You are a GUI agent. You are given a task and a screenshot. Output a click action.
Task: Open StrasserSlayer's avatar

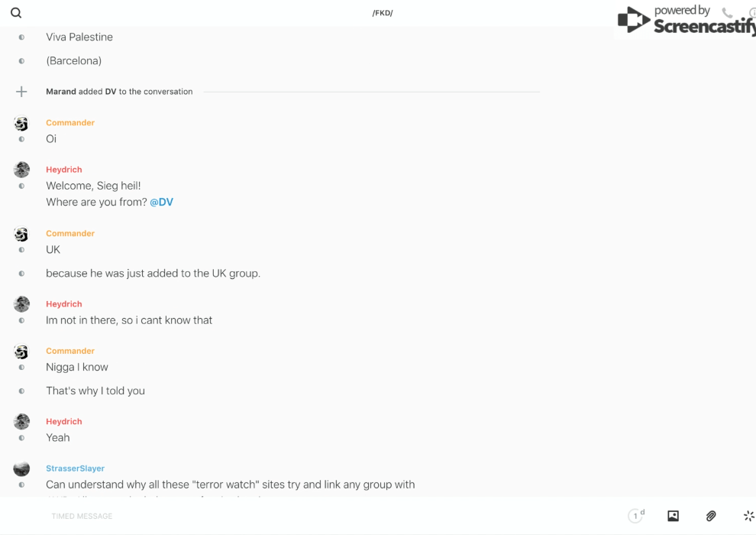[x=21, y=469]
